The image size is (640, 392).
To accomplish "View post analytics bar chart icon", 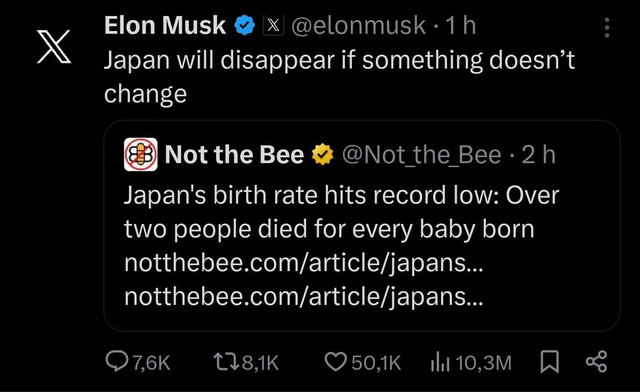I will pos(440,363).
